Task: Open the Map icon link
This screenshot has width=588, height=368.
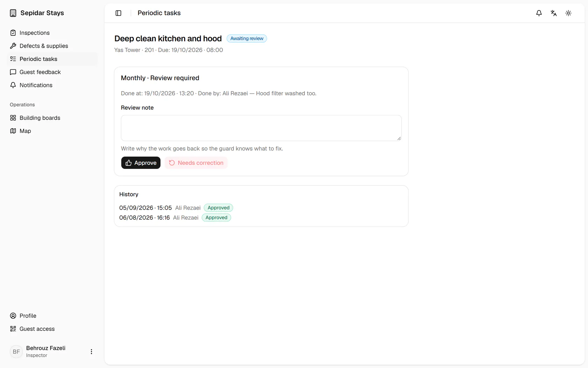Action: [13, 131]
